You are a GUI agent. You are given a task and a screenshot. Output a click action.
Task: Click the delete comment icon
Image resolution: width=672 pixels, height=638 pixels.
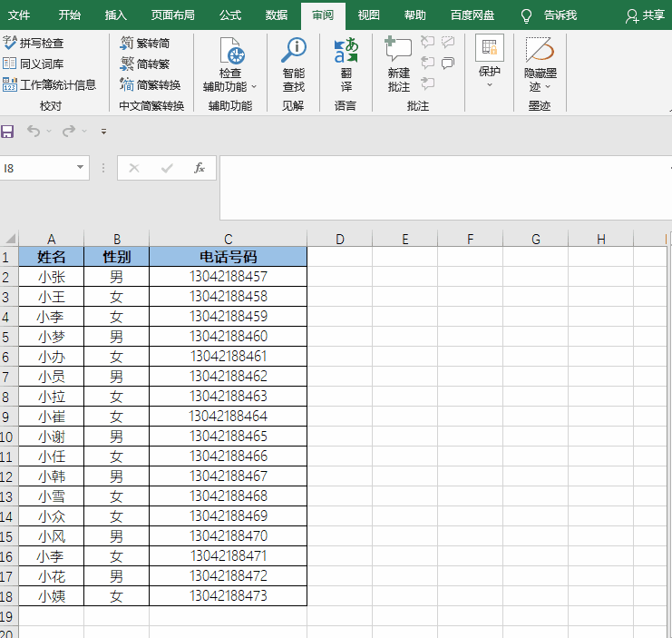click(x=427, y=42)
